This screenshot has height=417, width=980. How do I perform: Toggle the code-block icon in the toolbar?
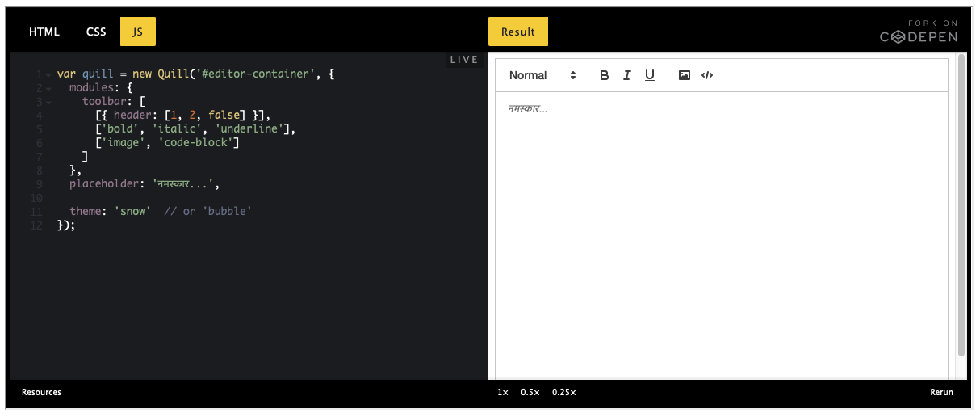[x=707, y=75]
